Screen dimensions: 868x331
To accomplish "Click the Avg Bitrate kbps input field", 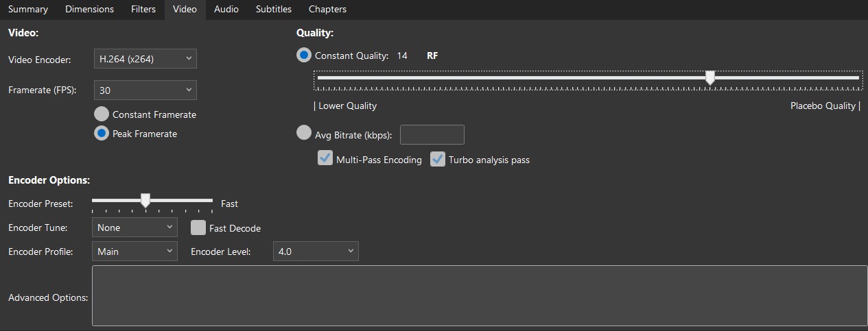I will point(432,135).
